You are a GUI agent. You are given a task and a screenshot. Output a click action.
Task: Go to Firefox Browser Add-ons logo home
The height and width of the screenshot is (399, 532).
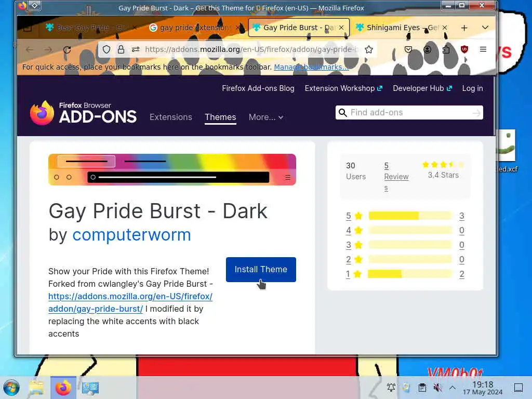[x=84, y=113]
